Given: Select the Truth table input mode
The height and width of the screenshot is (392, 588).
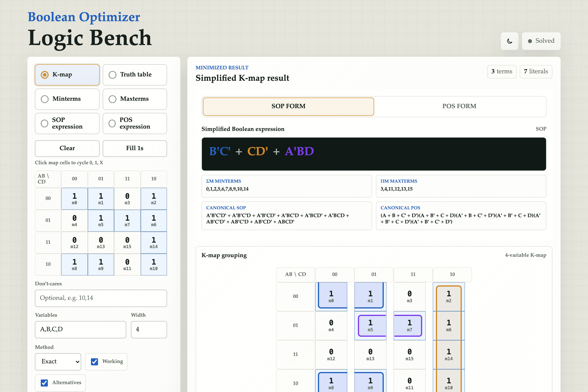Looking at the screenshot, I should coord(135,75).
